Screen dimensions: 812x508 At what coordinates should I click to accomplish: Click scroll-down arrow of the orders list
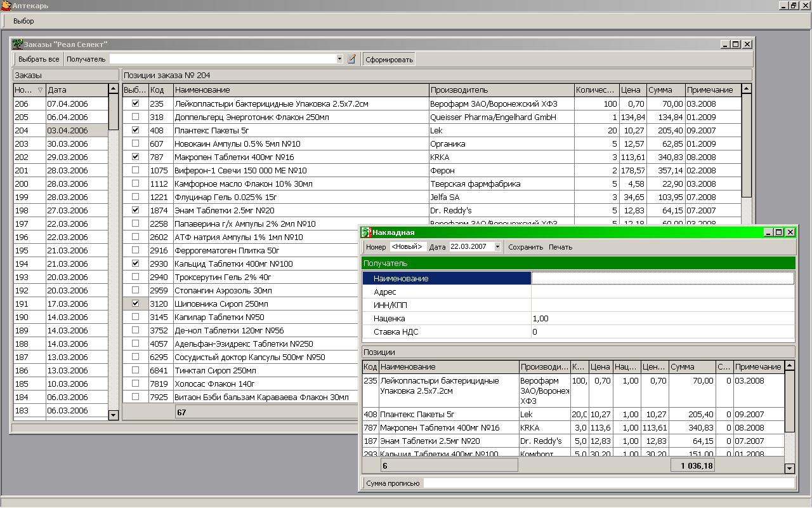(114, 415)
